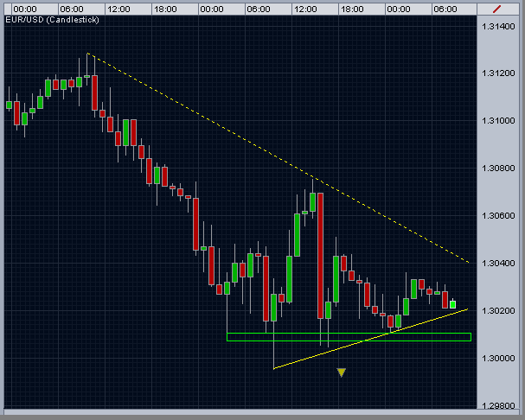Select the red trendline drawing tool icon
This screenshot has height=420, width=525.
[x=497, y=9]
